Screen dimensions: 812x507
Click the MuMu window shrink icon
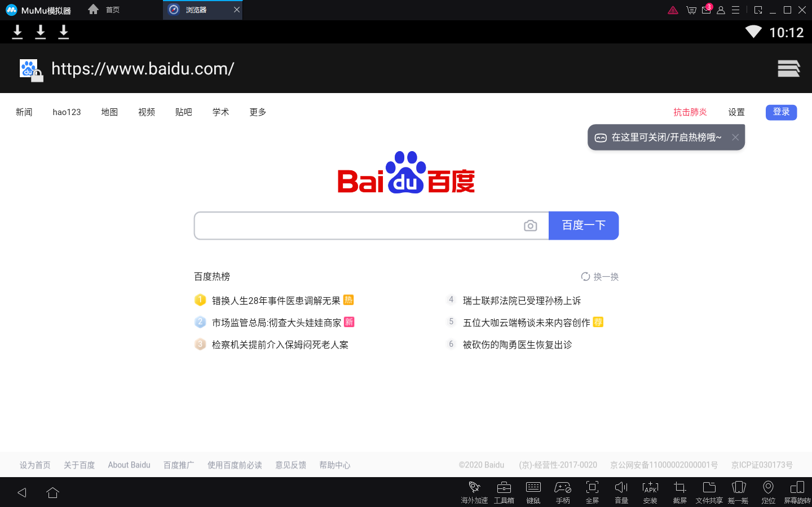tap(758, 10)
